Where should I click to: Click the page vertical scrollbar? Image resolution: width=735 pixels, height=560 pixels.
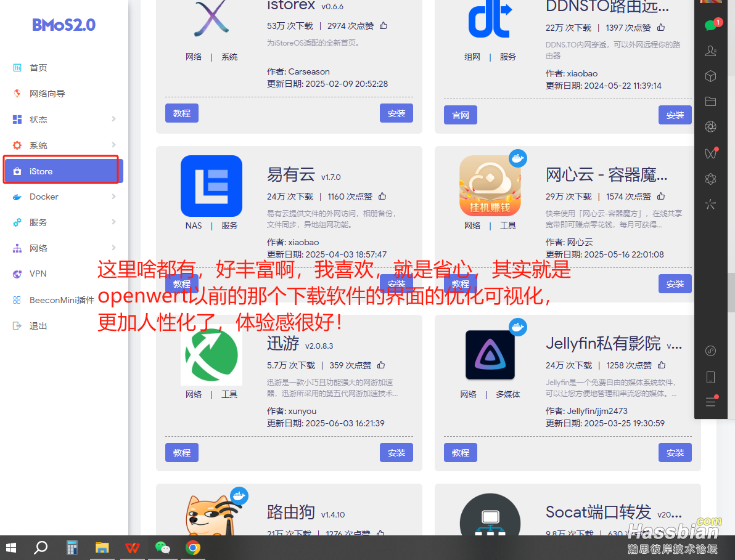pyautogui.click(x=731, y=293)
